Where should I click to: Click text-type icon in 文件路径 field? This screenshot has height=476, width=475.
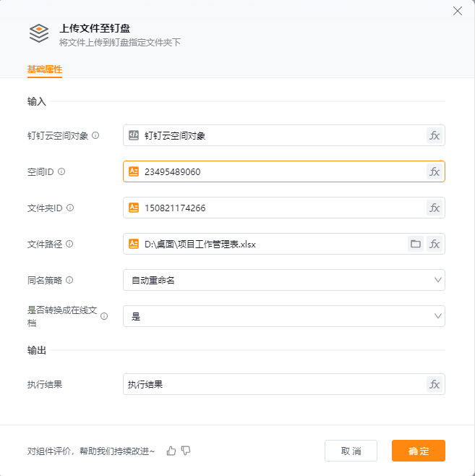(134, 244)
